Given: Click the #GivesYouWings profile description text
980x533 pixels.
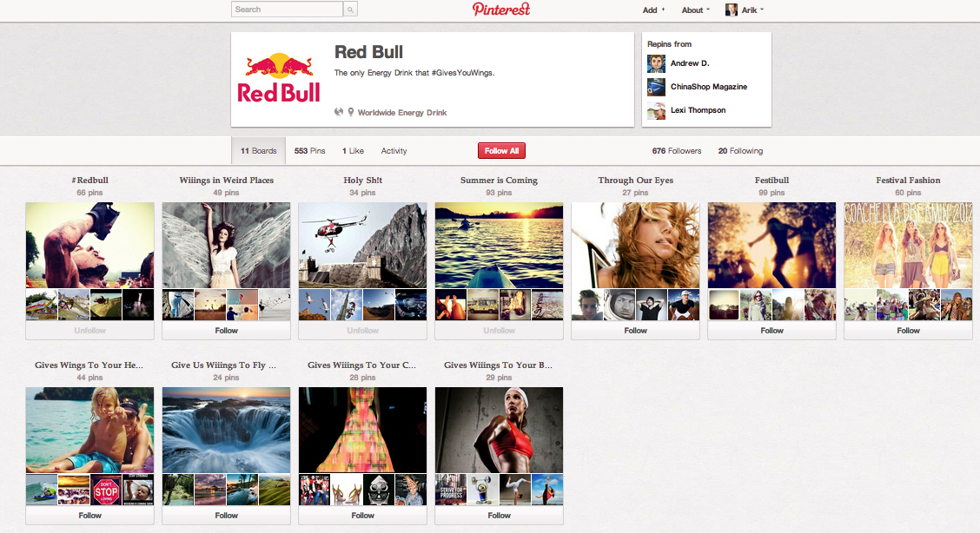Looking at the screenshot, I should pyautogui.click(x=414, y=72).
